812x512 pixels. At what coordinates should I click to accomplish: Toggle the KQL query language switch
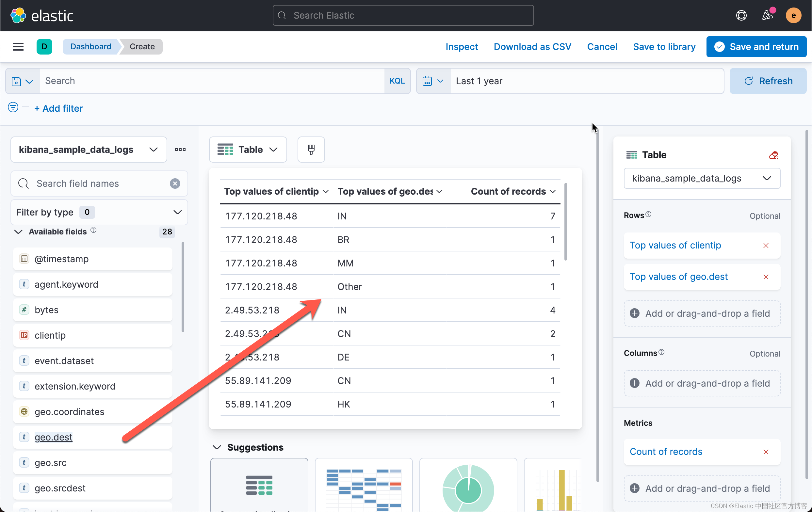397,81
